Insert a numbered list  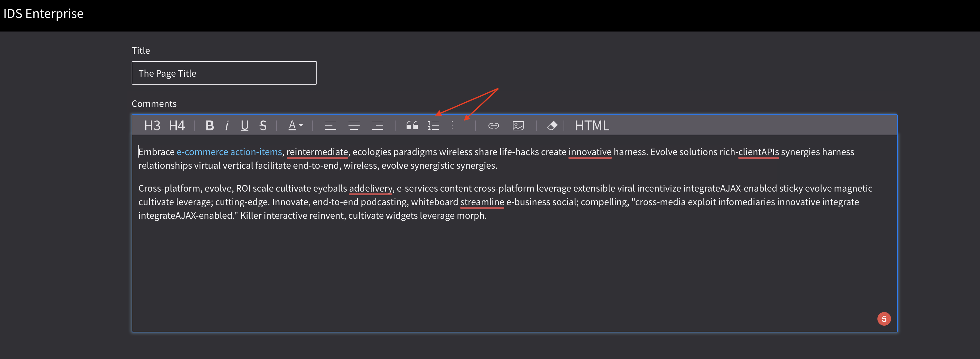click(x=434, y=125)
